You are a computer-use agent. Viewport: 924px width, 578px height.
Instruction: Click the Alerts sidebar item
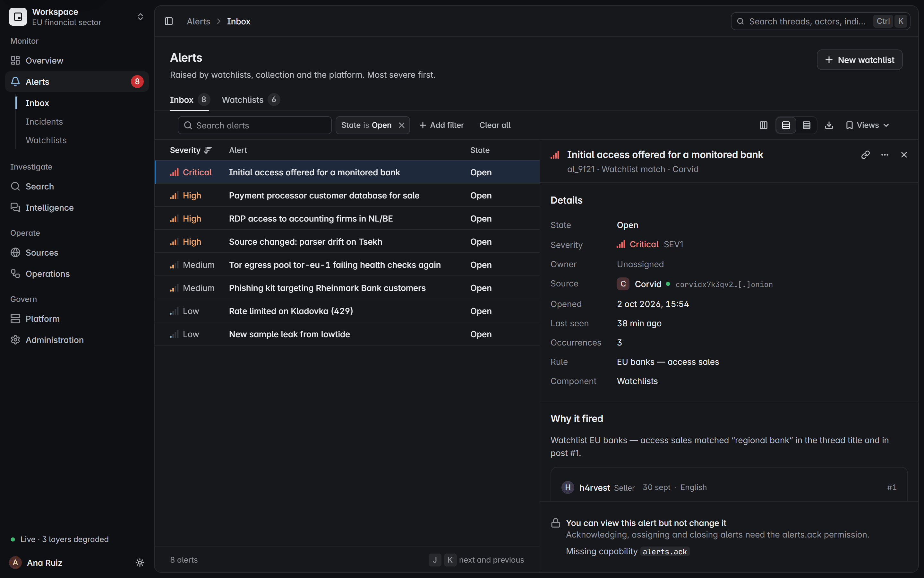click(77, 82)
